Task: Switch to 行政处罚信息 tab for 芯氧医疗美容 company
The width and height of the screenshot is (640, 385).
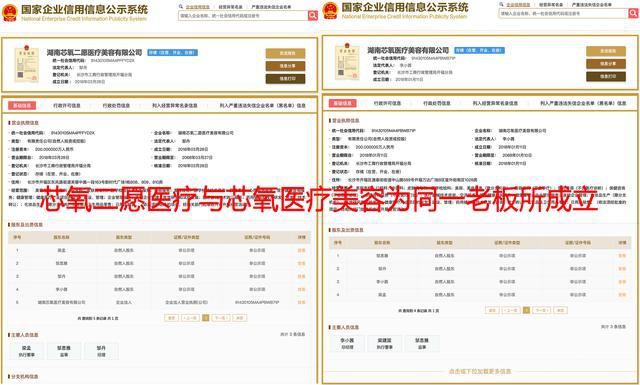Action: [437, 104]
